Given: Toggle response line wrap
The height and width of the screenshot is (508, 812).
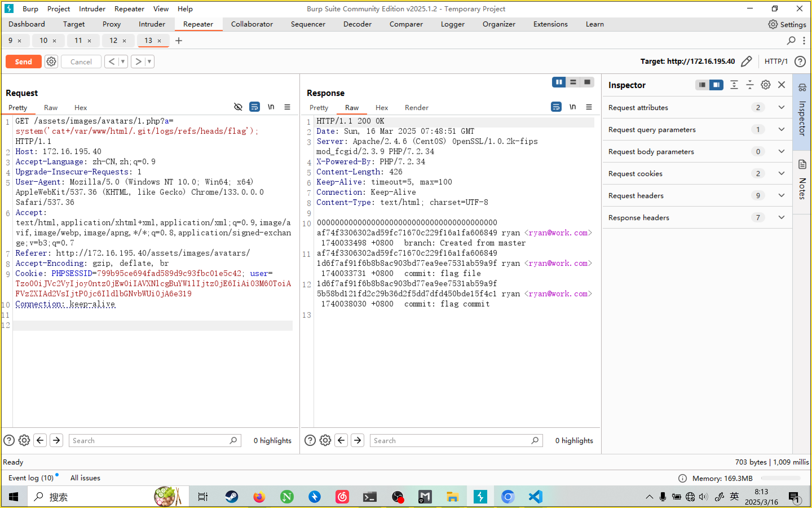Looking at the screenshot, I should pos(556,107).
